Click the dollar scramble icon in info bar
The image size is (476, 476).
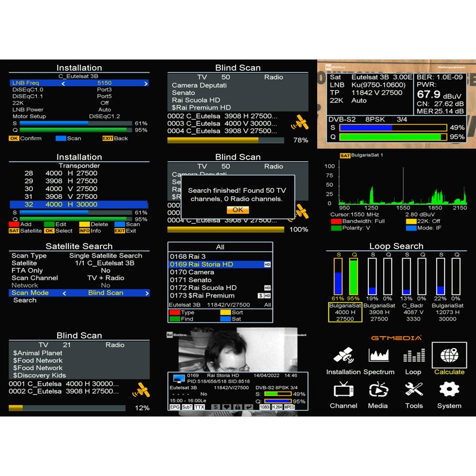[215, 407]
